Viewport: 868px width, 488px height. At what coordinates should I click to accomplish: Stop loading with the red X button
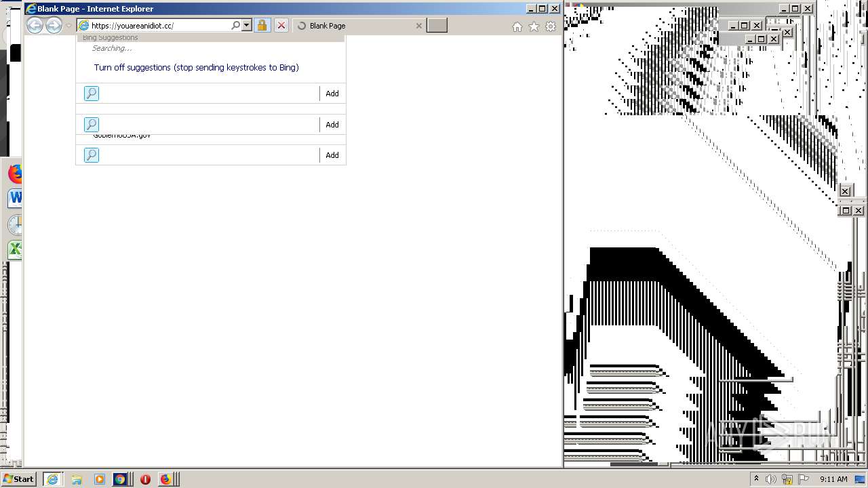(281, 25)
